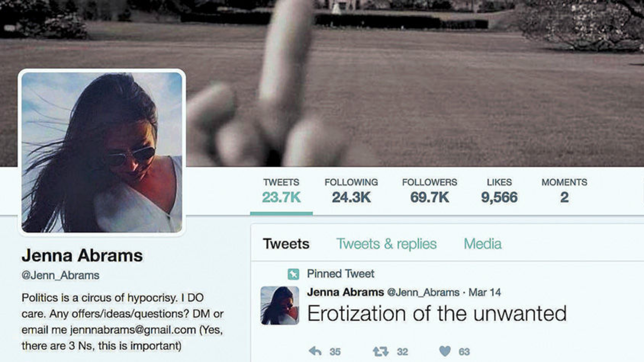
Task: Open the tweet text Erotization of the unwanted
Action: coord(437,313)
